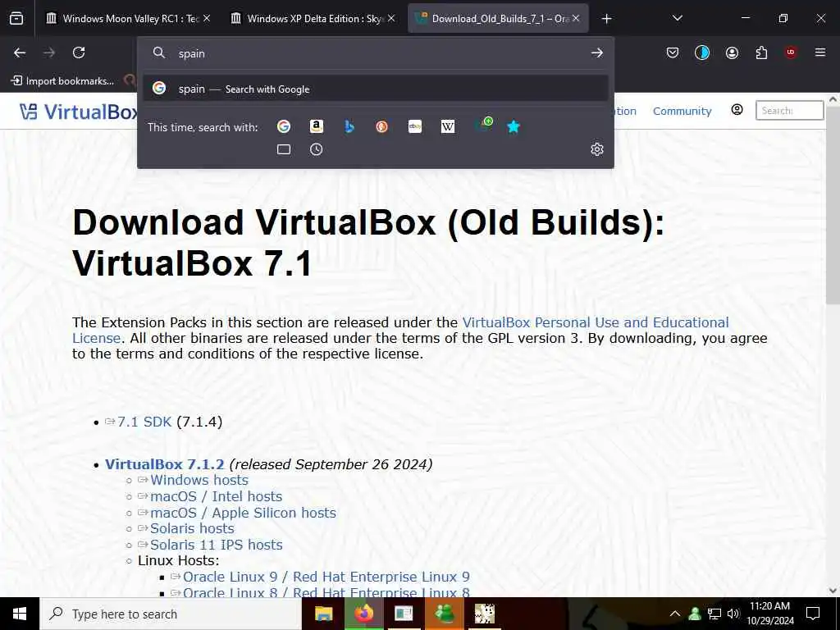The image size is (840, 630).
Task: Open the Firefox account icon
Action: click(732, 52)
